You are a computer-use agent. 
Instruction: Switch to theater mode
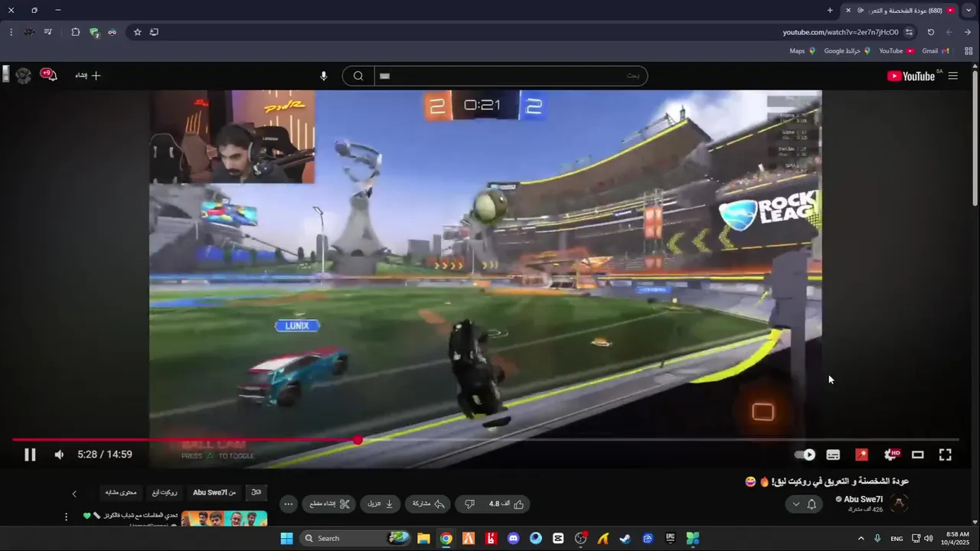917,455
